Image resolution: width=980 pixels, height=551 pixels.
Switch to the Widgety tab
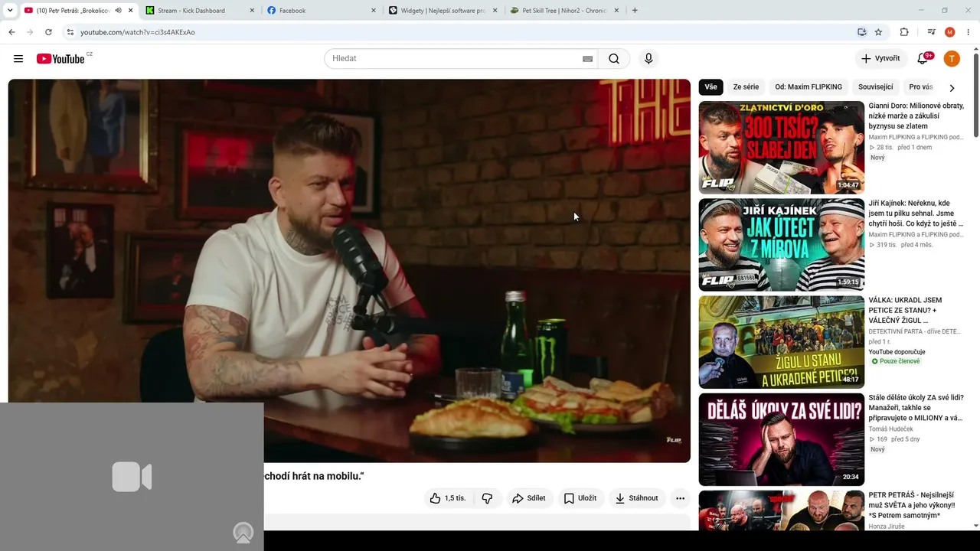(x=443, y=11)
